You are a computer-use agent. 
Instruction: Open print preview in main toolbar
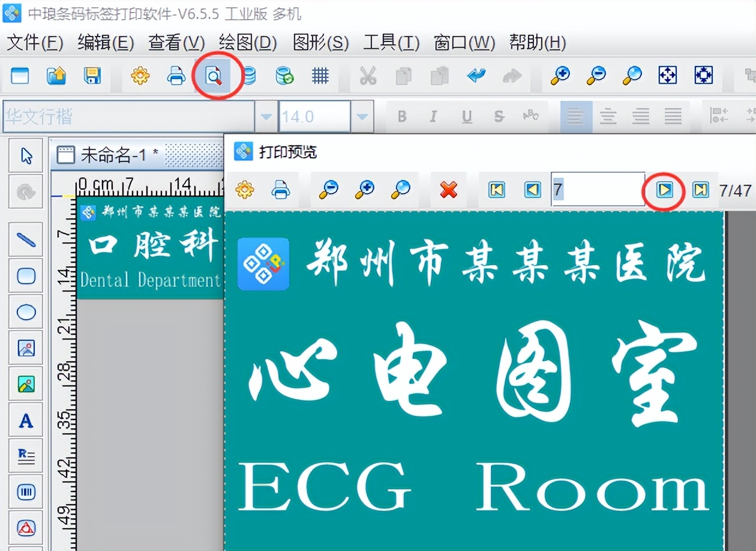[214, 76]
